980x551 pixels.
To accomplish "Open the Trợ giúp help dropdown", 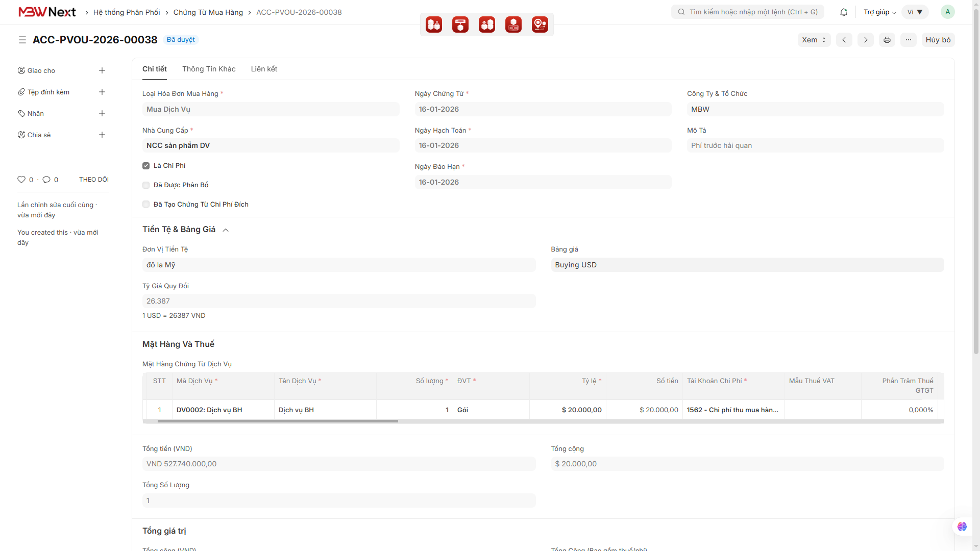I will click(x=879, y=12).
